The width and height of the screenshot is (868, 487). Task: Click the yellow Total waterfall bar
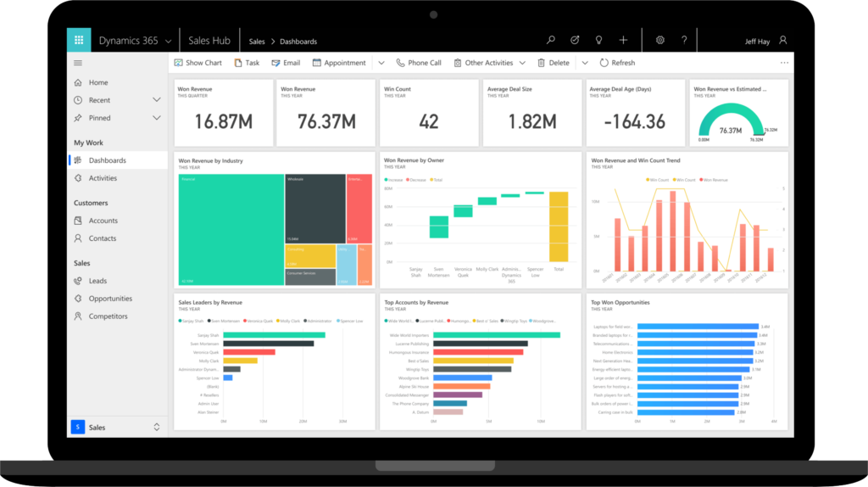coord(559,227)
